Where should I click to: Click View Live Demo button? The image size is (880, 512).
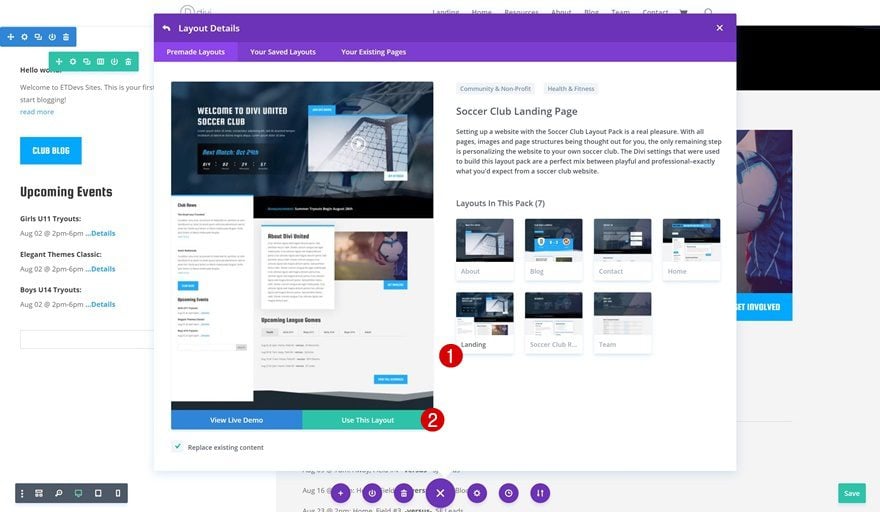[236, 420]
